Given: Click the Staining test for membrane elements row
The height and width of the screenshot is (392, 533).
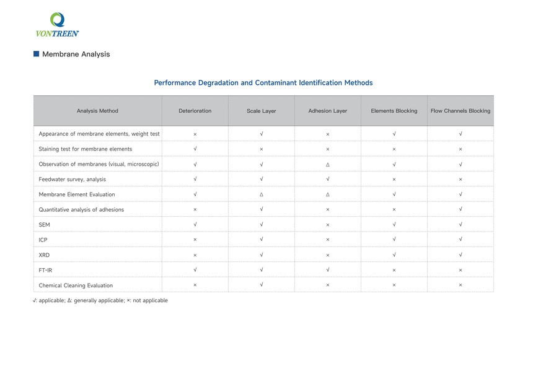Looking at the screenshot, I should coord(86,149).
